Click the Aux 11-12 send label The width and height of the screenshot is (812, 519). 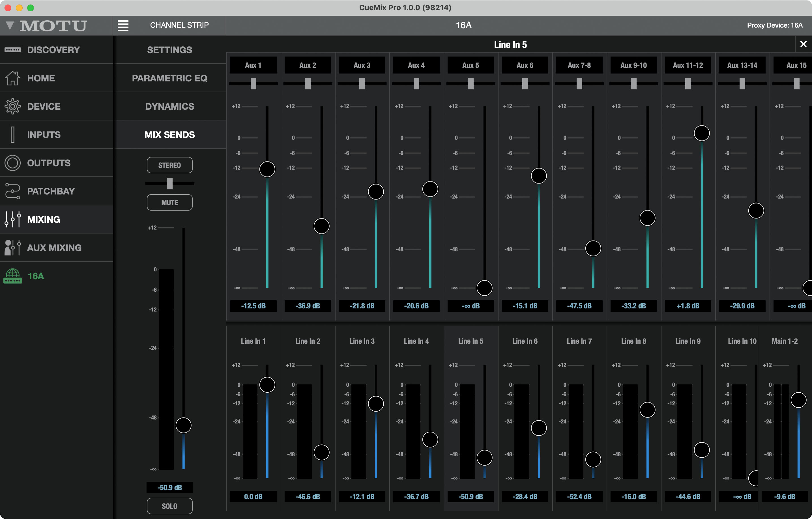[x=688, y=65]
